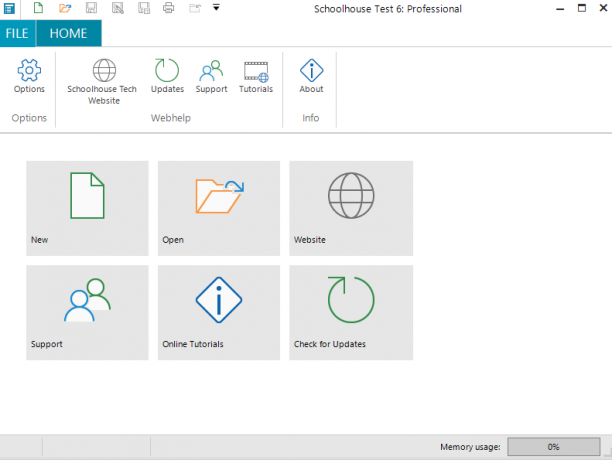
Task: Click the 'Memory usage:' status bar label
Action: [470, 447]
